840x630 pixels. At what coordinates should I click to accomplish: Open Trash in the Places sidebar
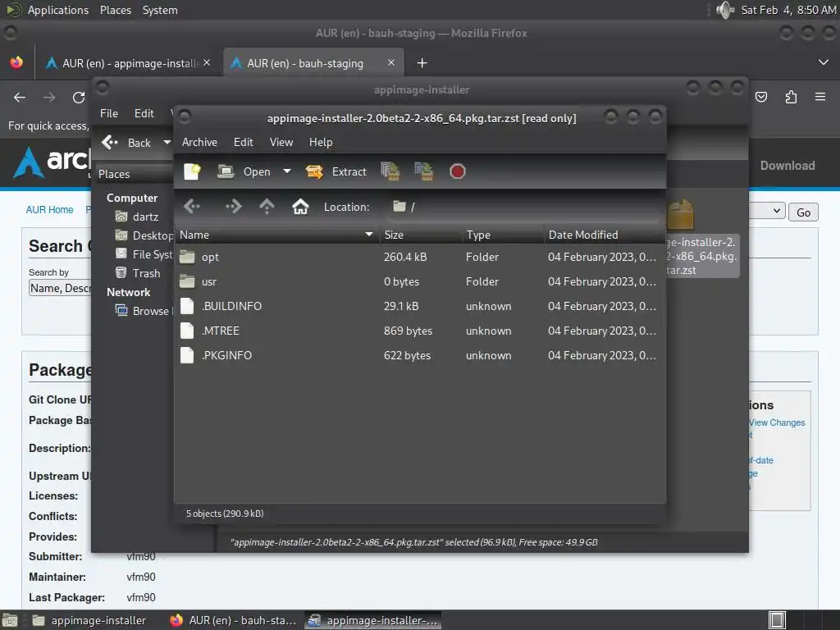(x=138, y=273)
